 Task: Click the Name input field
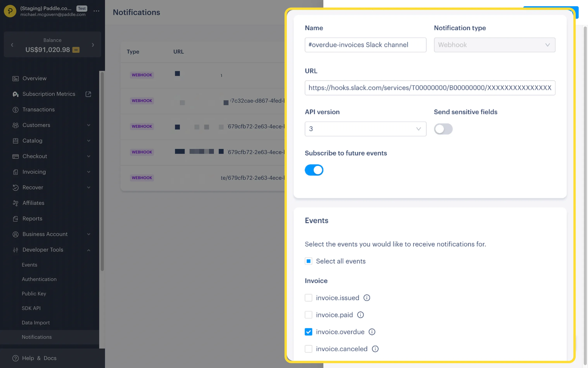coord(365,45)
